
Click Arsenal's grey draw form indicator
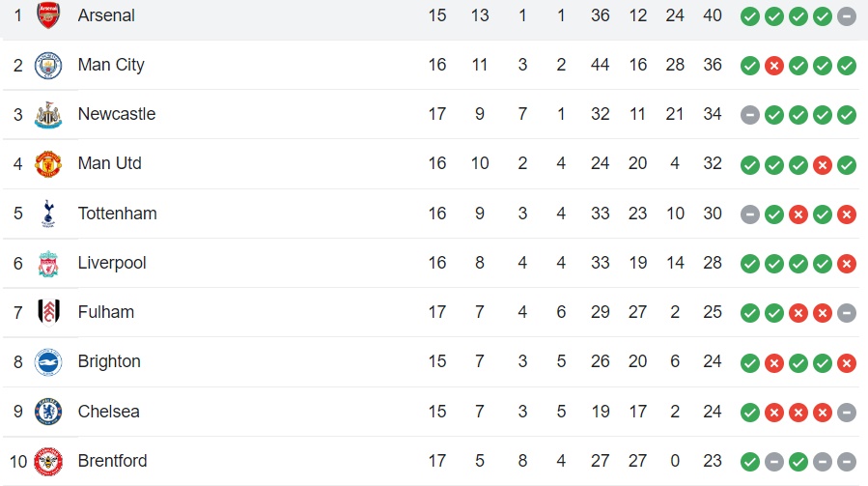(847, 16)
